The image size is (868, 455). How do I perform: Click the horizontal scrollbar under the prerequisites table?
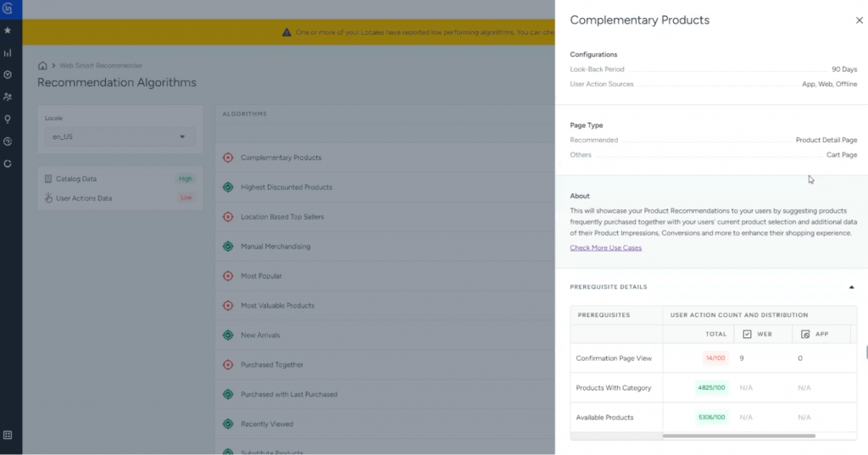coord(739,436)
